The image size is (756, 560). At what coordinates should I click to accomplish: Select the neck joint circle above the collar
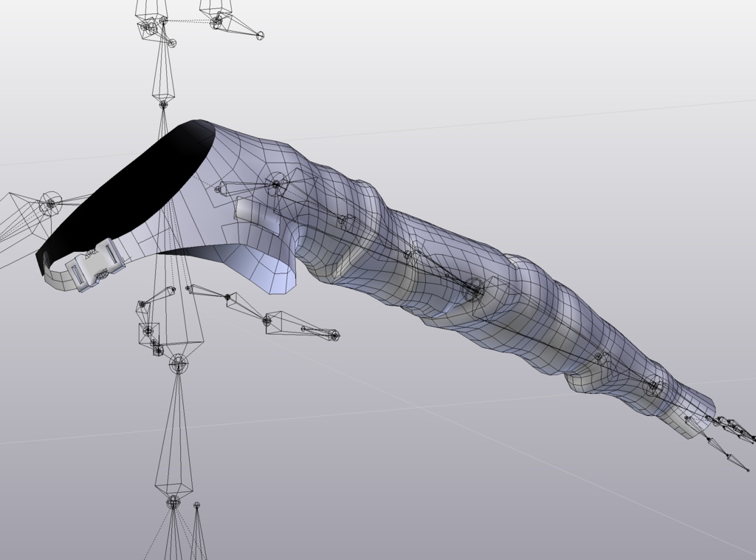[163, 103]
